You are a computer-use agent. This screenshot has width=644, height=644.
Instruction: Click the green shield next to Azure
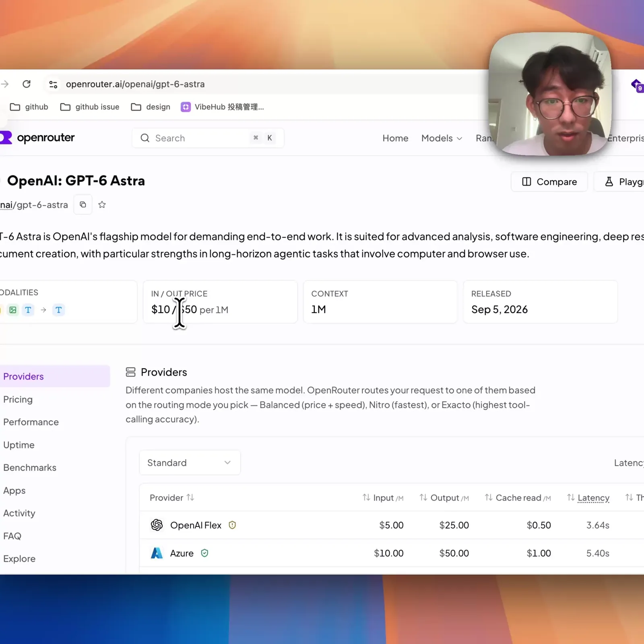click(204, 553)
